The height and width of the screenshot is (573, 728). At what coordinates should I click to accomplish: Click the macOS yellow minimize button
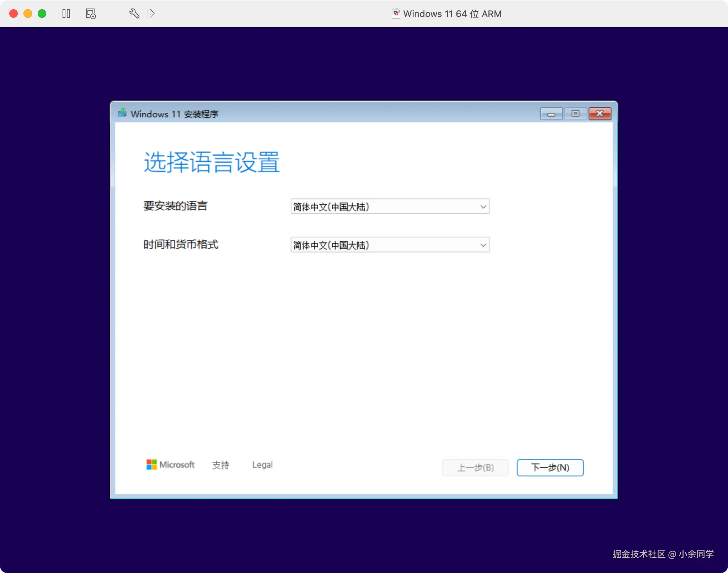[x=28, y=14]
